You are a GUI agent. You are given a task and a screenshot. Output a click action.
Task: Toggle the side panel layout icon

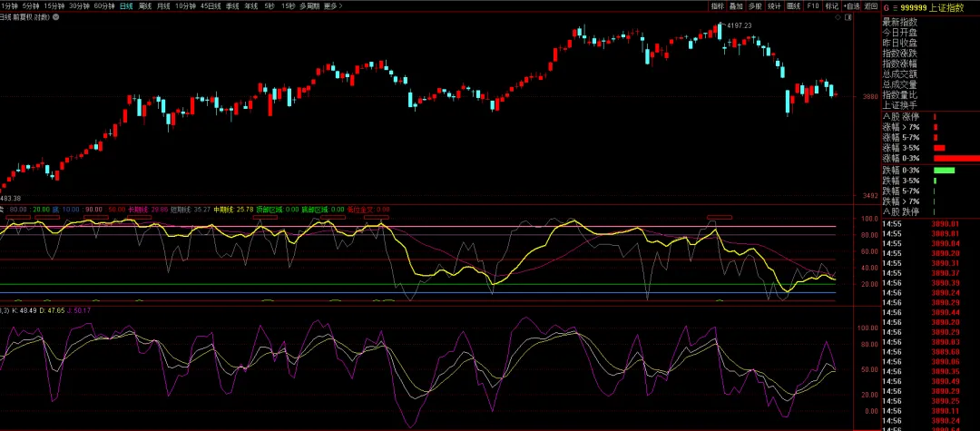coord(848,18)
